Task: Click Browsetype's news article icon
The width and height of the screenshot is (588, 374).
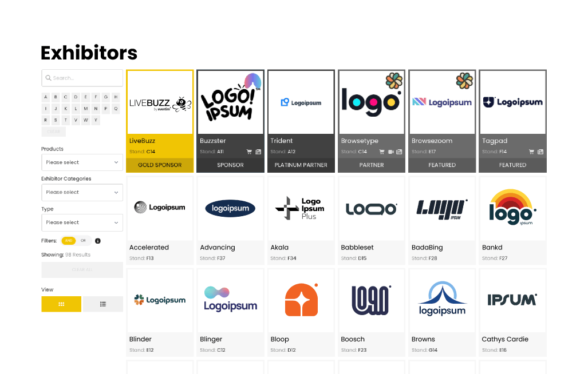Action: [399, 152]
